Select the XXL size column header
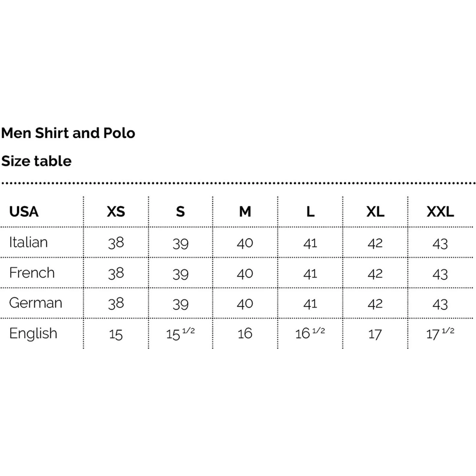 [x=440, y=212]
